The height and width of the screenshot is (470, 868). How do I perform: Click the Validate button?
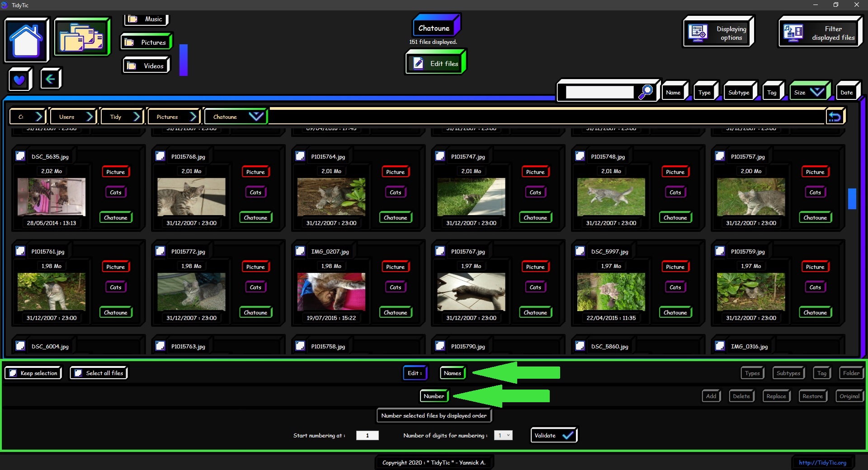pyautogui.click(x=554, y=435)
